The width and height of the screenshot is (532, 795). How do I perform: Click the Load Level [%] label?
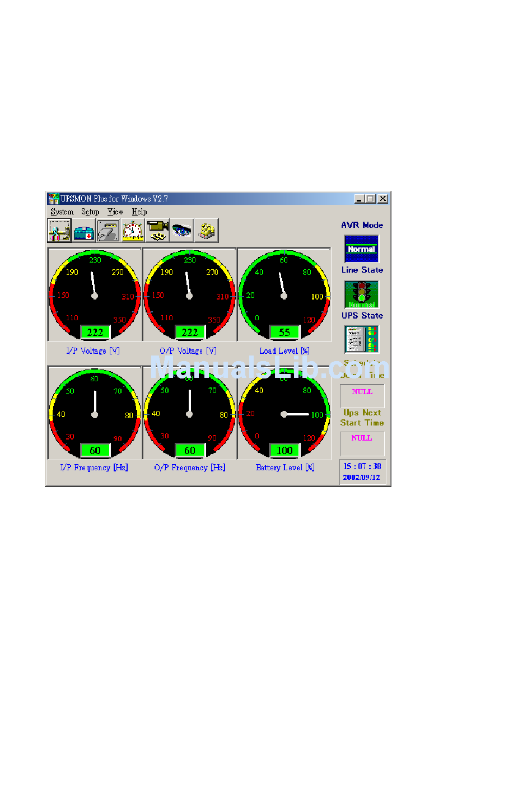[x=284, y=350]
